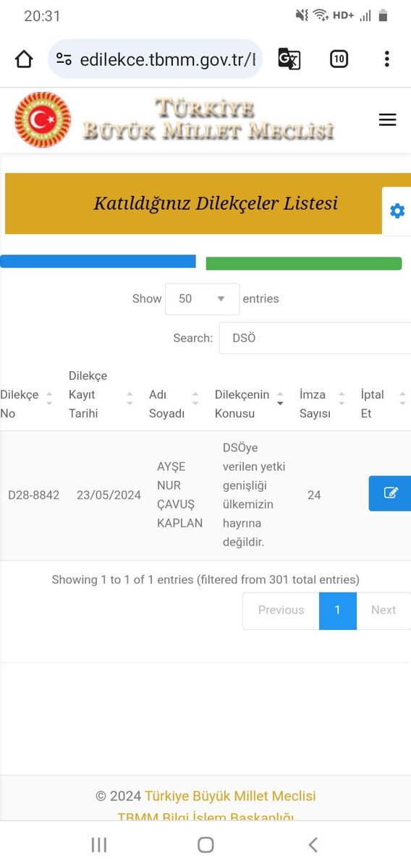The width and height of the screenshot is (411, 868).
Task: Sort by Dilekçe Kayıt Tarihi column
Action: click(101, 395)
